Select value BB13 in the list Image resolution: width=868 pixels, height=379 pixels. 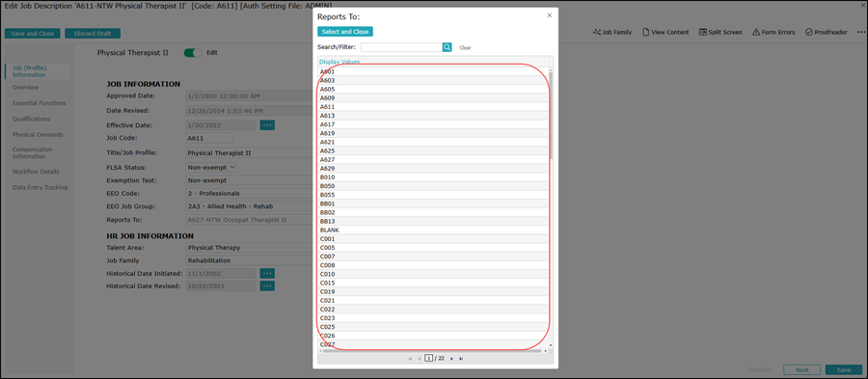tap(433, 221)
